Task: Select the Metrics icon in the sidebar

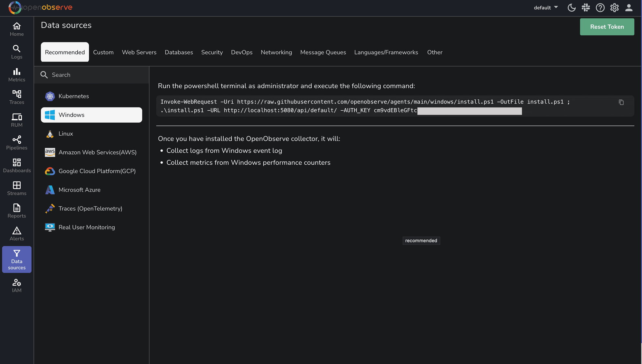Action: (17, 75)
